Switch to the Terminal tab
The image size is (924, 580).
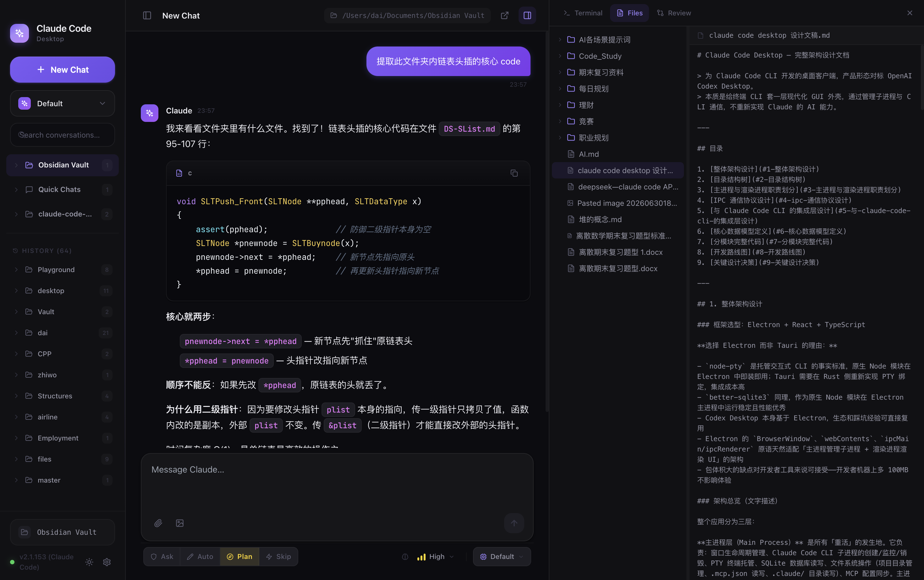[583, 13]
